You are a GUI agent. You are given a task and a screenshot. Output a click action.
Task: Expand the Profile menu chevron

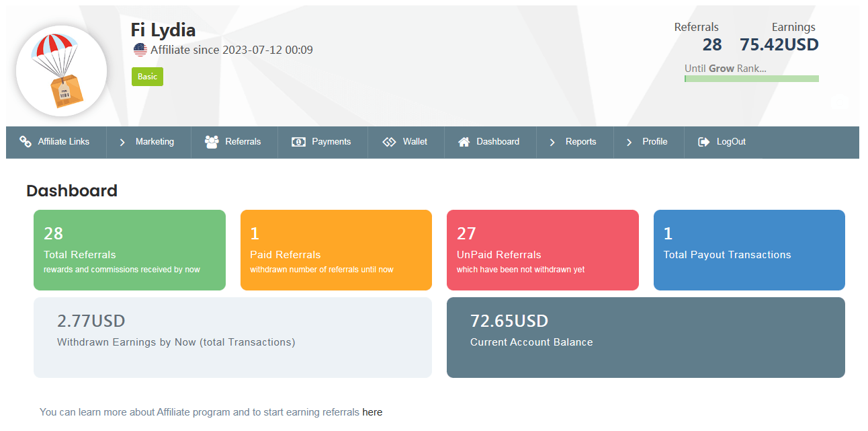[x=629, y=142]
